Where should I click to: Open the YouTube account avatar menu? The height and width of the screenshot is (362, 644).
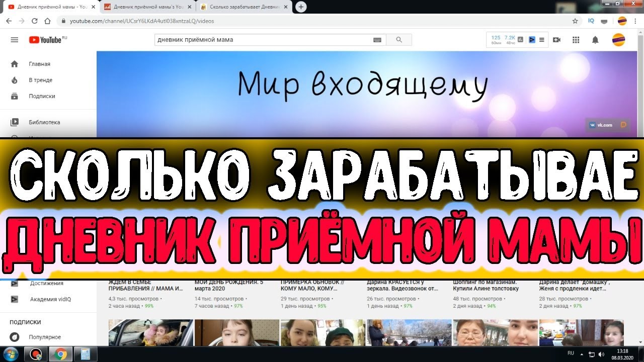(618, 40)
